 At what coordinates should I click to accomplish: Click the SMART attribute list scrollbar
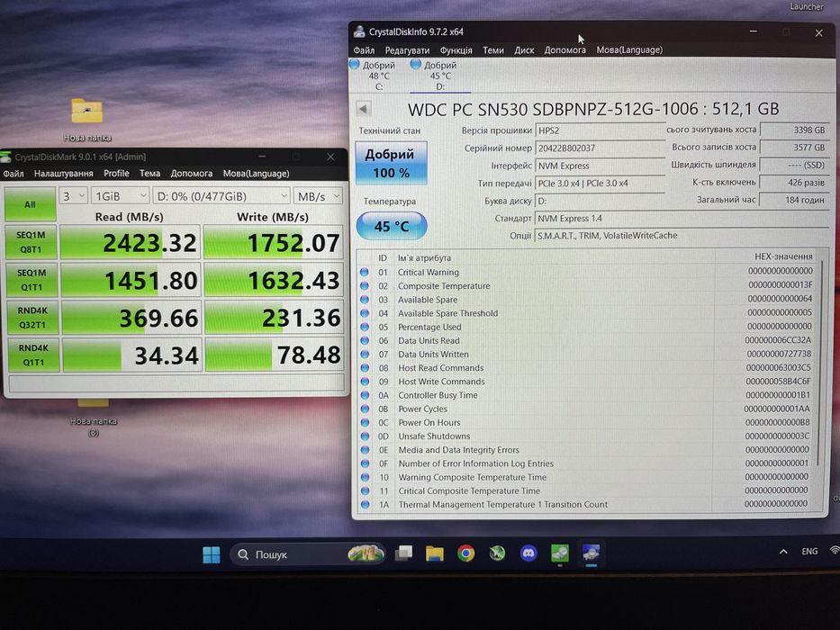(x=818, y=364)
